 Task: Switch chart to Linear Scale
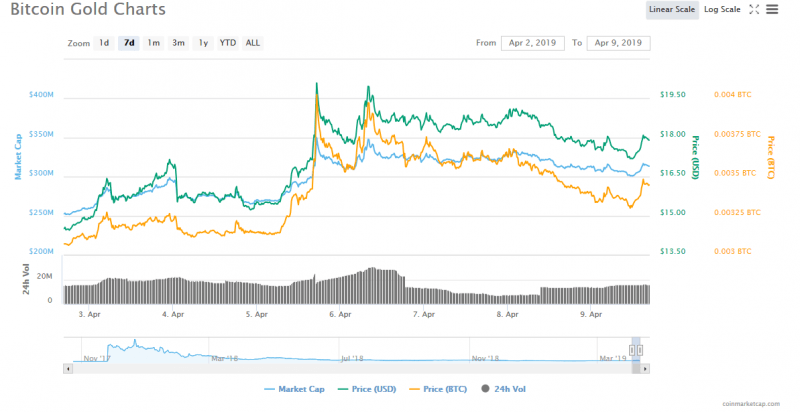point(672,10)
